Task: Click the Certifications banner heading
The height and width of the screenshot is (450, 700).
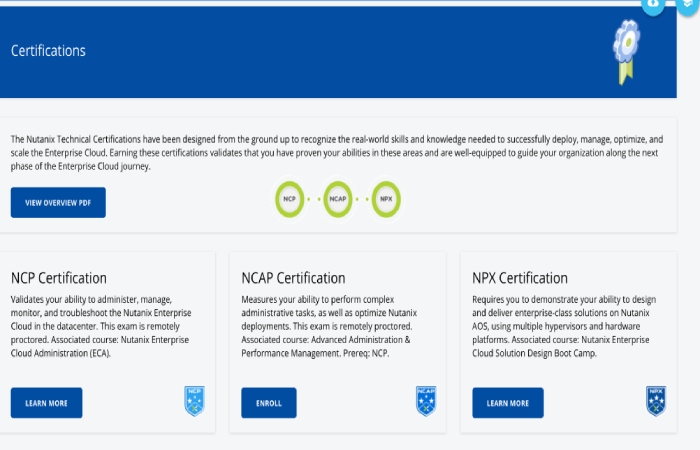Action: coord(48,51)
